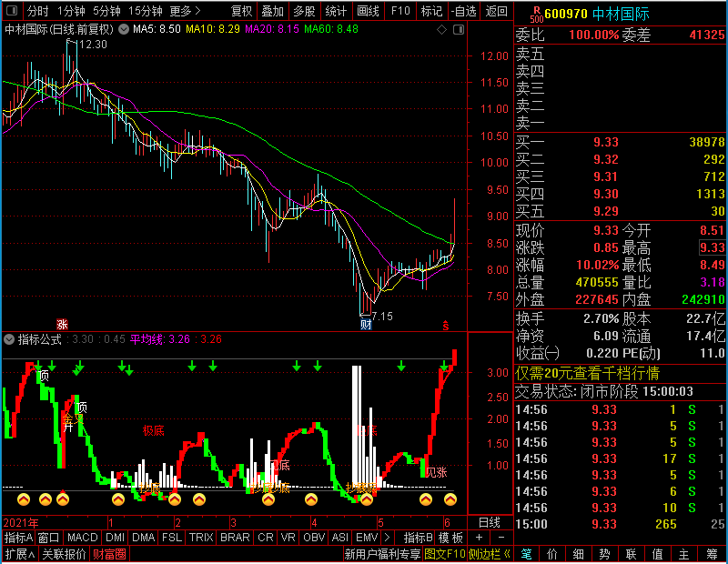Click the 标记 mark button
The height and width of the screenshot is (564, 728).
[x=431, y=11]
